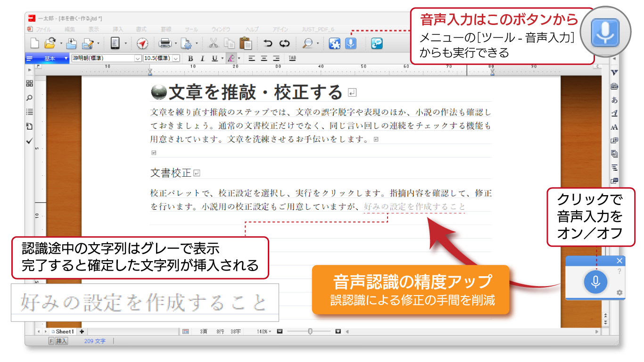Viewport: 644px width, 362px height.
Task: Click the Paste clipboard icon
Action: coord(245,43)
